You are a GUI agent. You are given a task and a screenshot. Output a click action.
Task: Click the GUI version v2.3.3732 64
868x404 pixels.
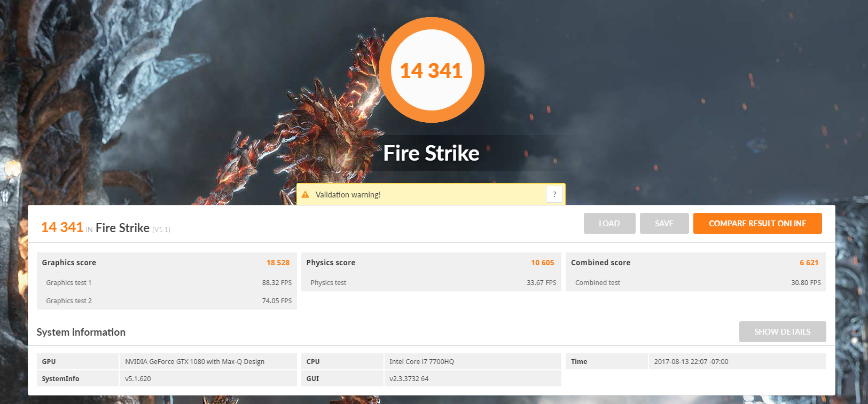[409, 379]
